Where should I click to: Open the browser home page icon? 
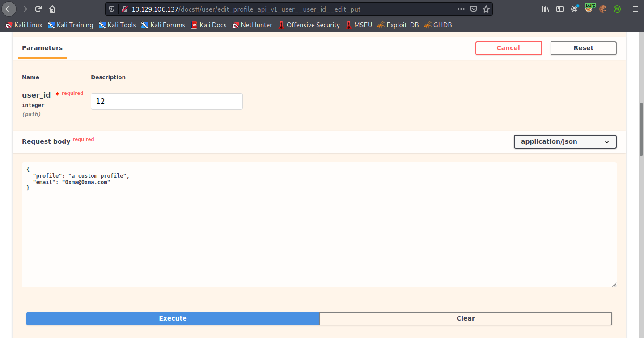52,9
